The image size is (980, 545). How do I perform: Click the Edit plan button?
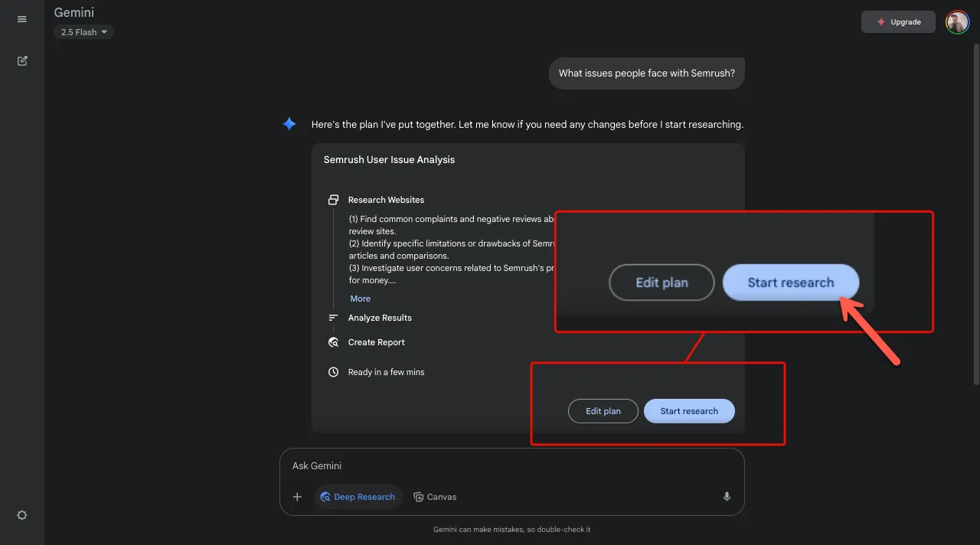603,411
